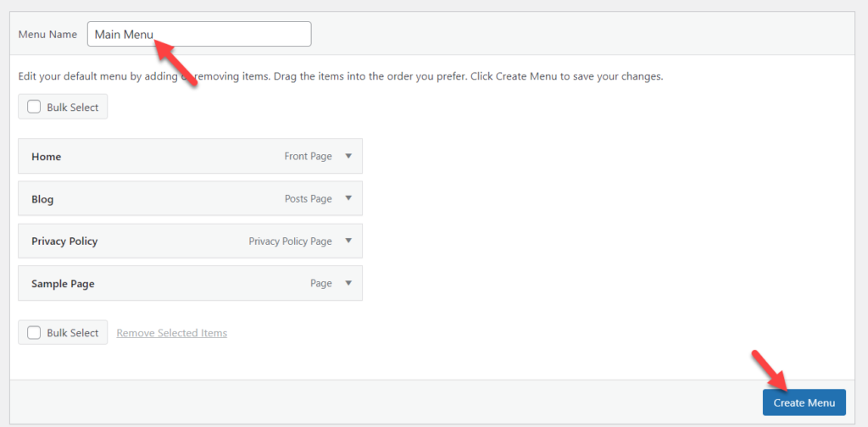
Task: Click the Front Page type label
Action: click(308, 157)
